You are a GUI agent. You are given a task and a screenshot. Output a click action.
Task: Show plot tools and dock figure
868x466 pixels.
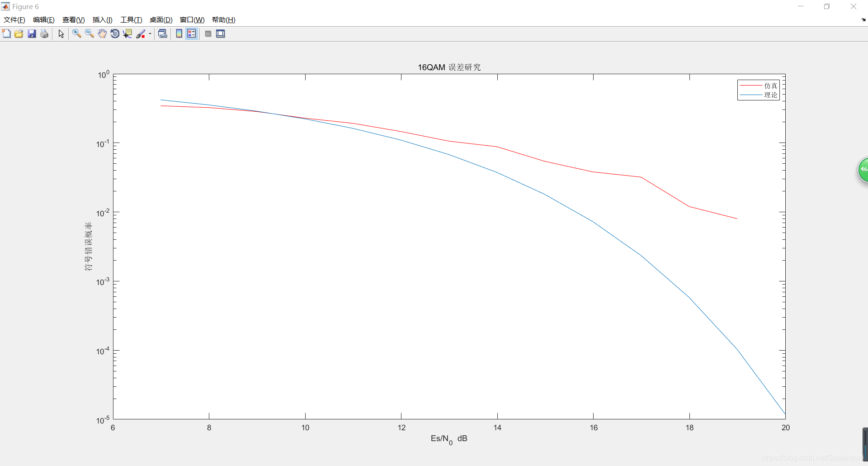coord(221,34)
